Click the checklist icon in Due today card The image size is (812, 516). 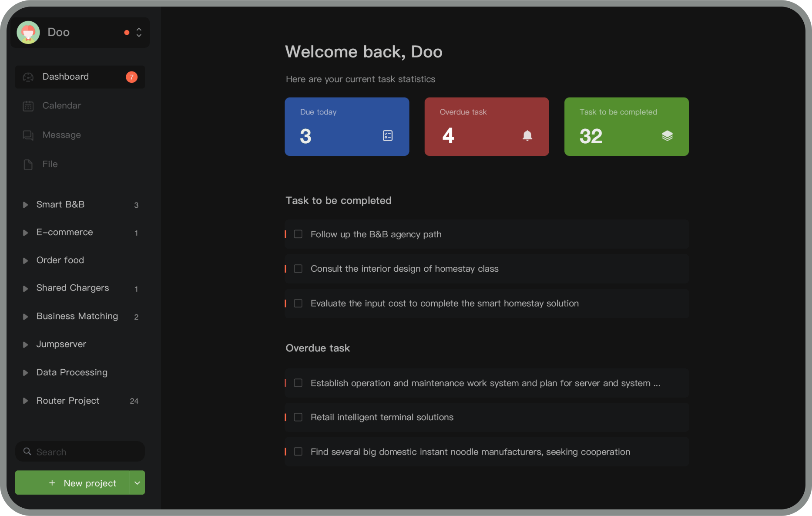(387, 136)
